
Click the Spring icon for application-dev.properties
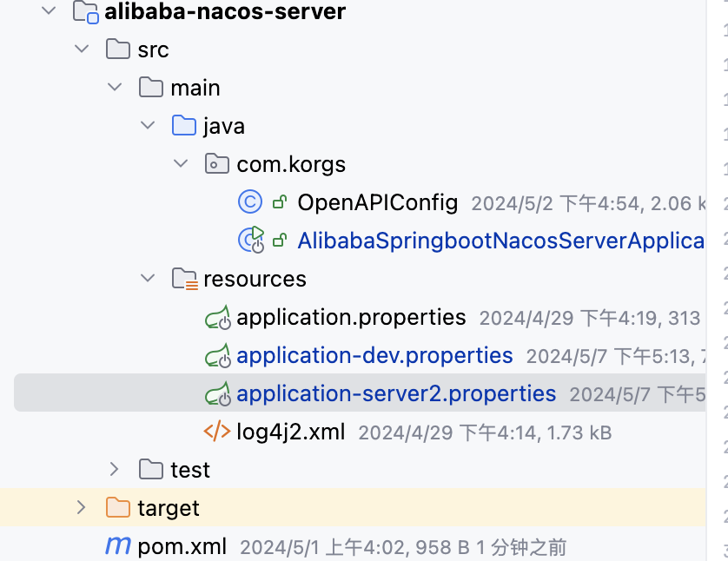[217, 355]
